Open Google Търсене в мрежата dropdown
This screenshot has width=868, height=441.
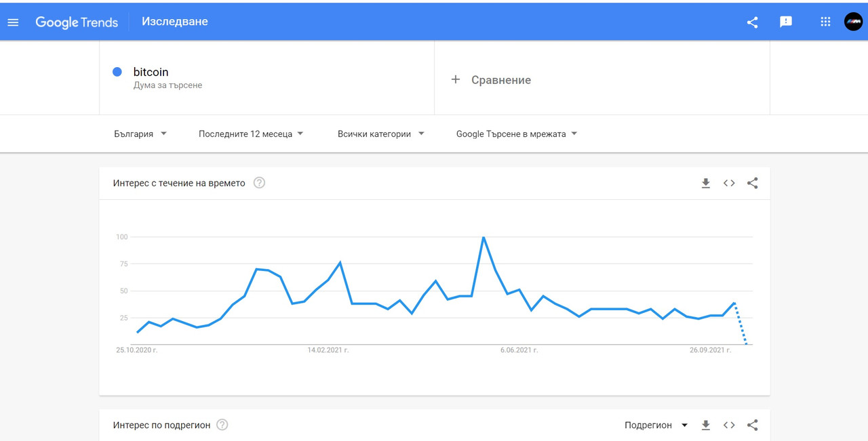coord(517,134)
